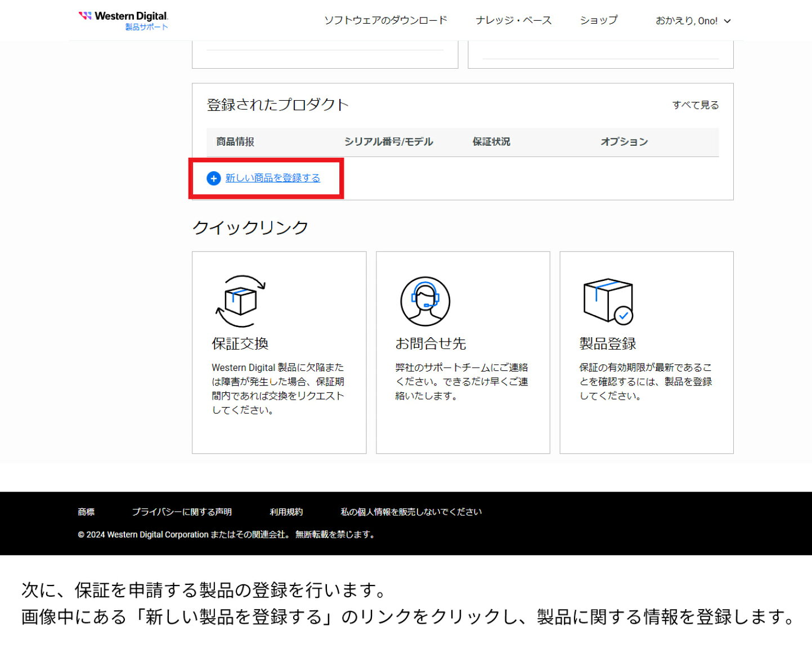
Task: Click 新しい商品を登録する link
Action: click(x=272, y=178)
